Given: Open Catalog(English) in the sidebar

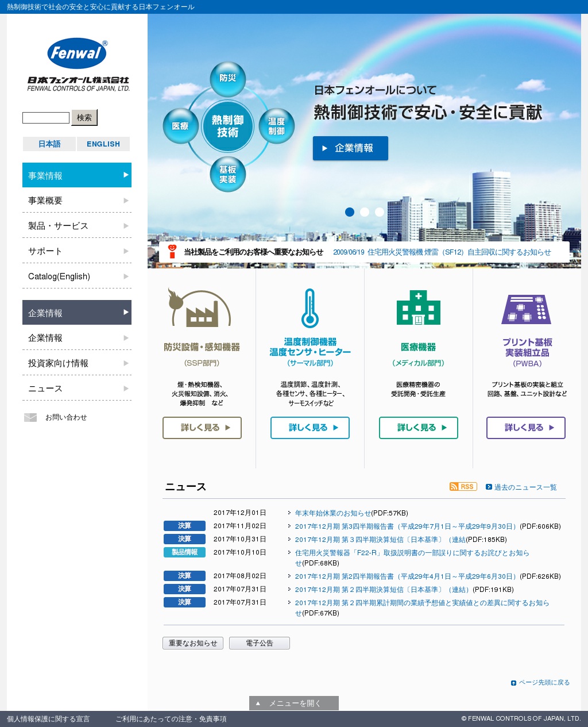Looking at the screenshot, I should 77,276.
